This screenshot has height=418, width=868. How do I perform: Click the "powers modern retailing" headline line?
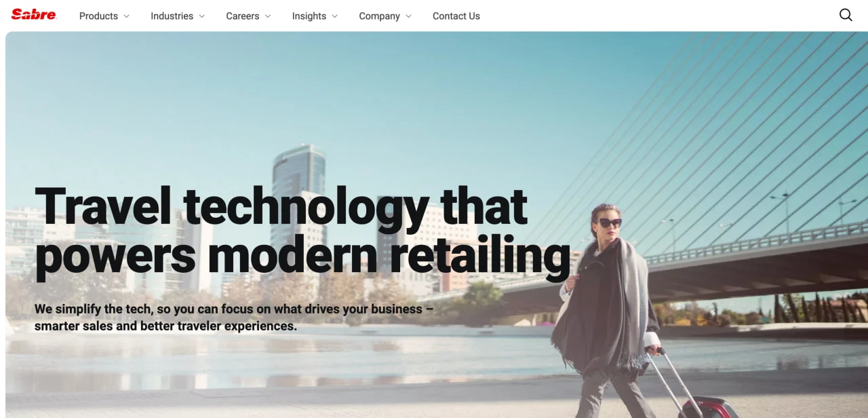click(302, 256)
